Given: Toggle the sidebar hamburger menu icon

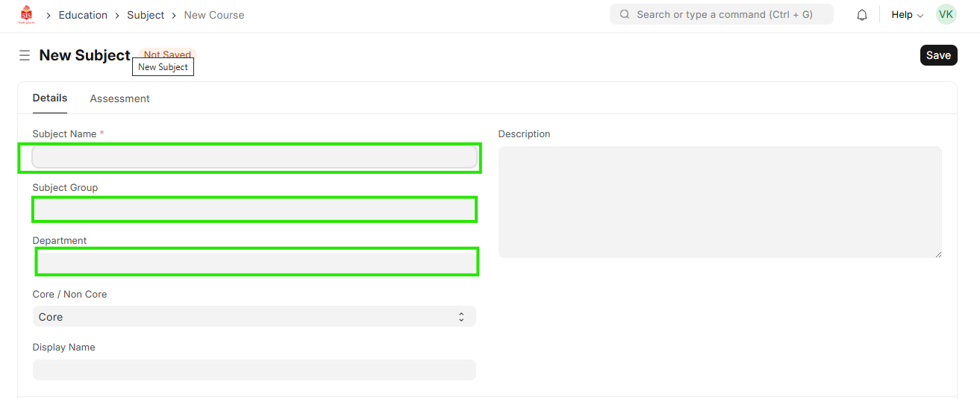Looking at the screenshot, I should (x=25, y=55).
